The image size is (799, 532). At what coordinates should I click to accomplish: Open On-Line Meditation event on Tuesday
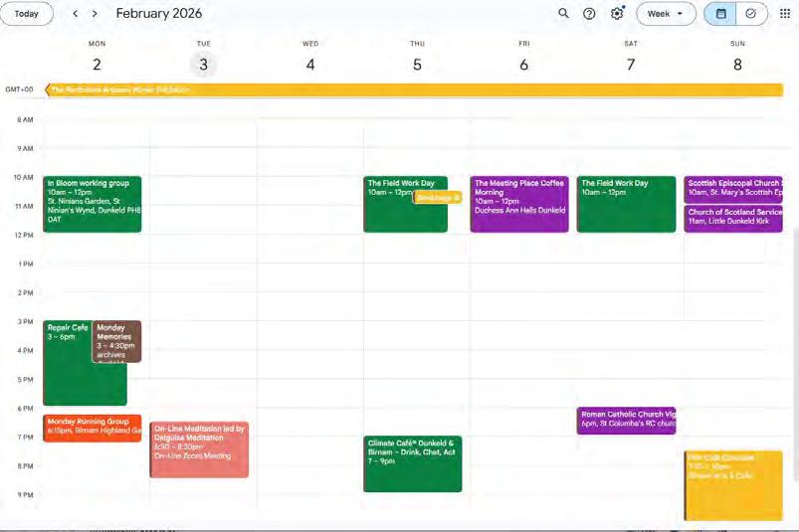[199, 449]
